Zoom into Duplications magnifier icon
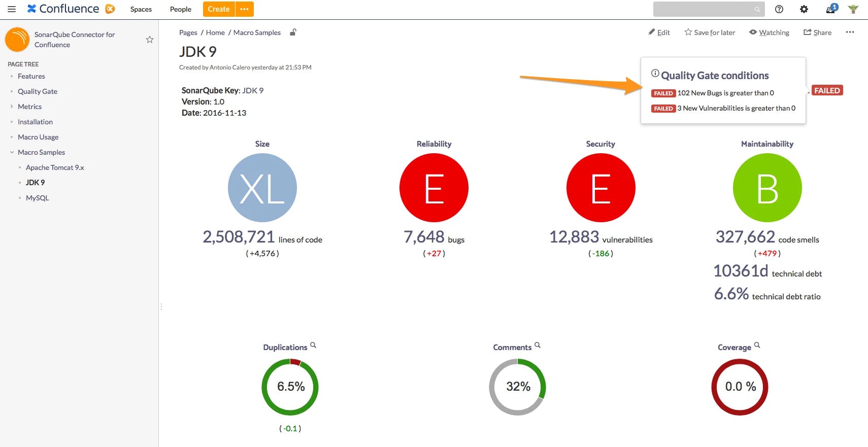The image size is (868, 447). 313,345
